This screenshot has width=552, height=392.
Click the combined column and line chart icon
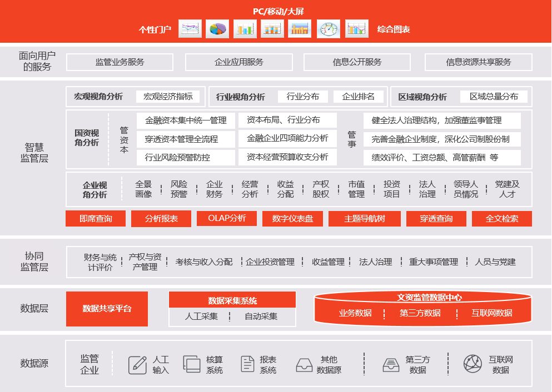tap(356, 29)
